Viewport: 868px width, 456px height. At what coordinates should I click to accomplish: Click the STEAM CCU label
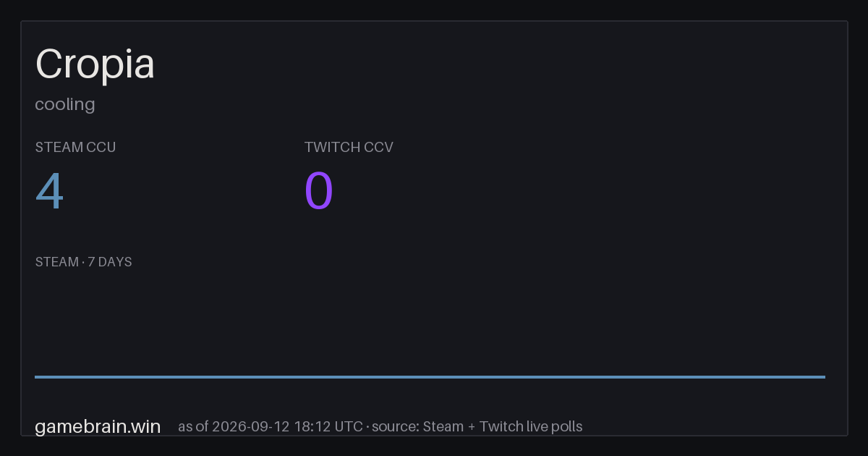(x=75, y=147)
